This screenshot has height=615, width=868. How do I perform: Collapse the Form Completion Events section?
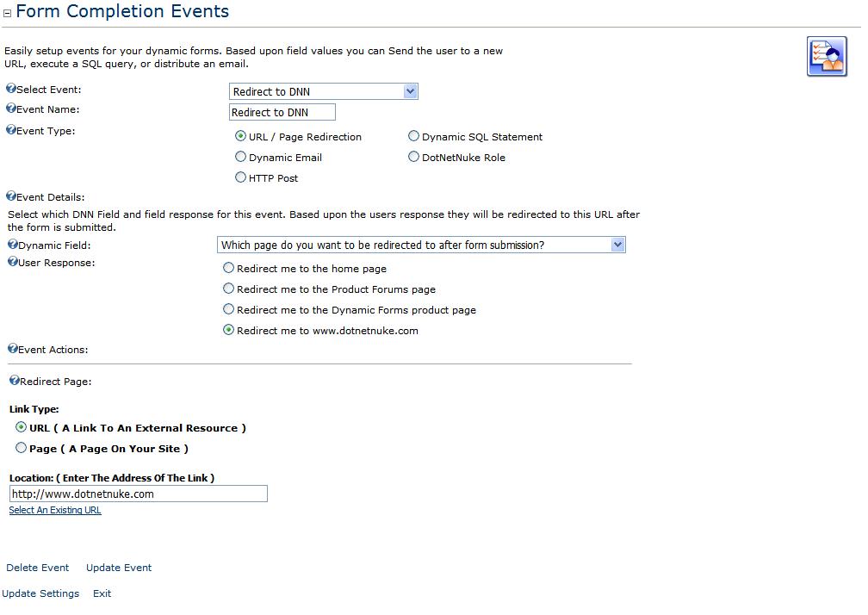7,13
